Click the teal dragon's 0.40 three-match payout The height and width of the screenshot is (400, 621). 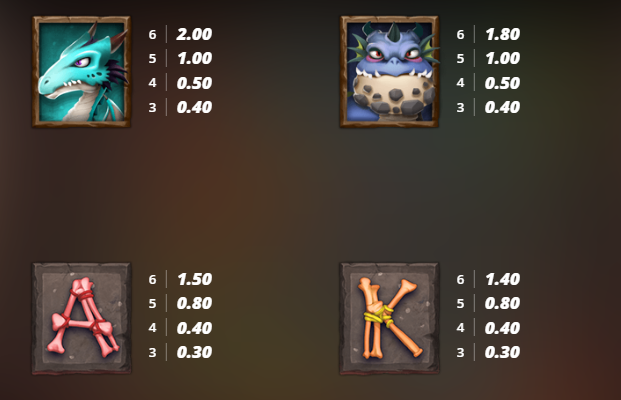click(194, 107)
